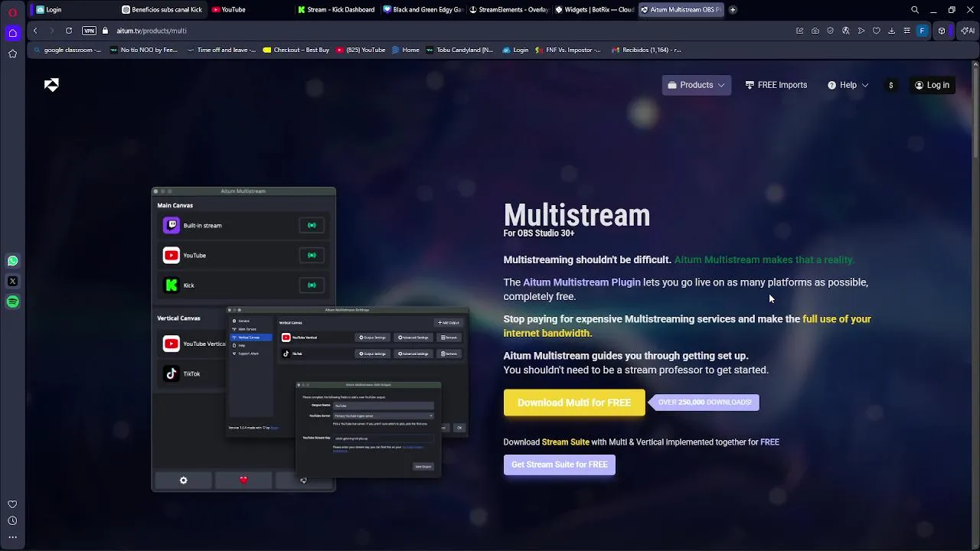Open the bookmarks star in the sidebar
The image size is (980, 551).
(12, 54)
